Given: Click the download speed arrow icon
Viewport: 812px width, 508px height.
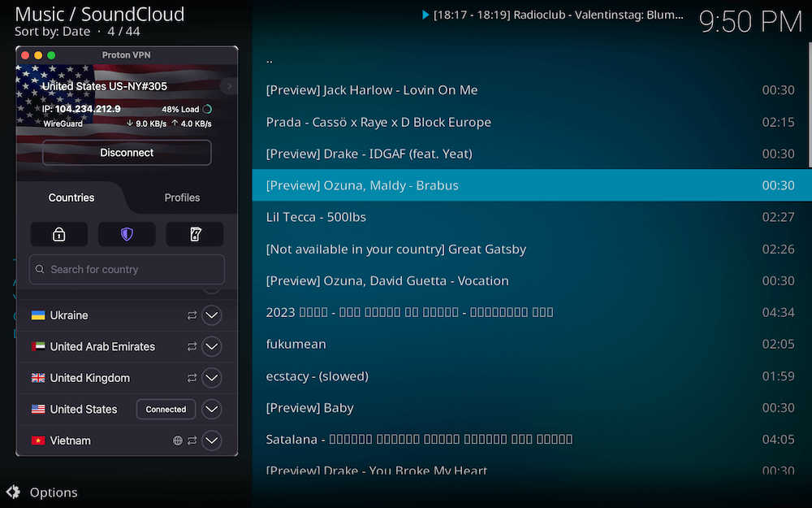Looking at the screenshot, I should coord(129,124).
